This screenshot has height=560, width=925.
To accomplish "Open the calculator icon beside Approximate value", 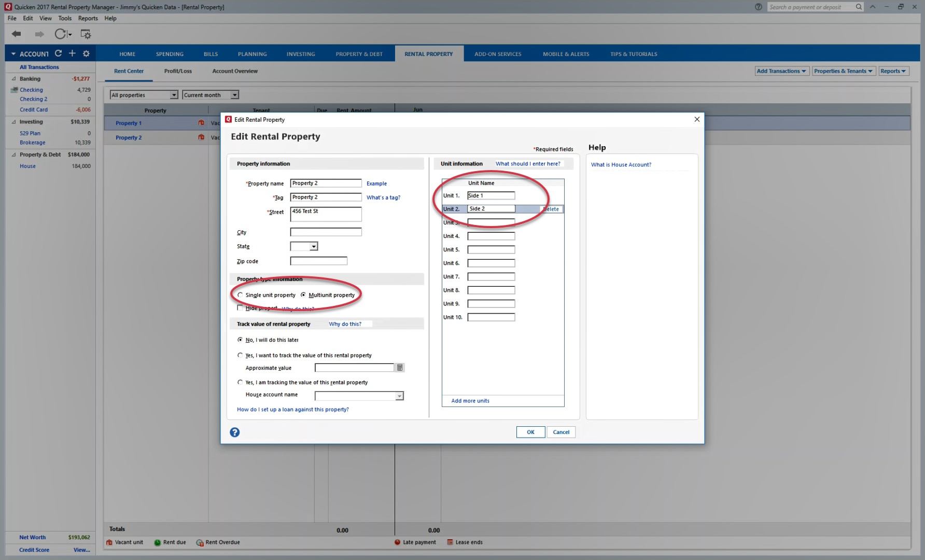I will coord(400,368).
